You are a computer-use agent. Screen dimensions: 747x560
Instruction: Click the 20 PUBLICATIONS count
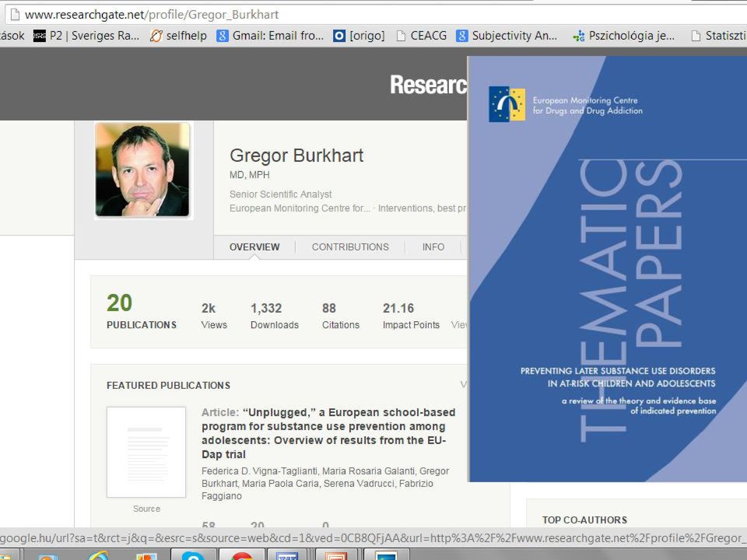click(142, 311)
